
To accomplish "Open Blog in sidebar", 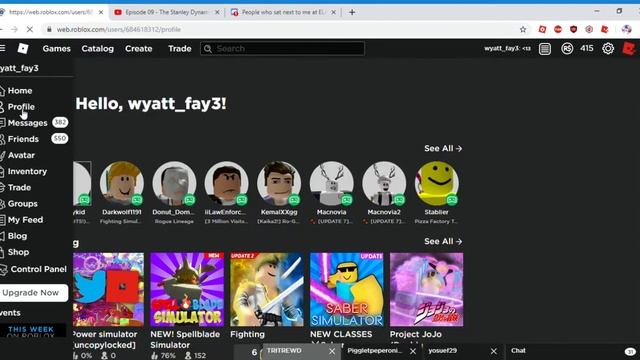I will pos(17,236).
